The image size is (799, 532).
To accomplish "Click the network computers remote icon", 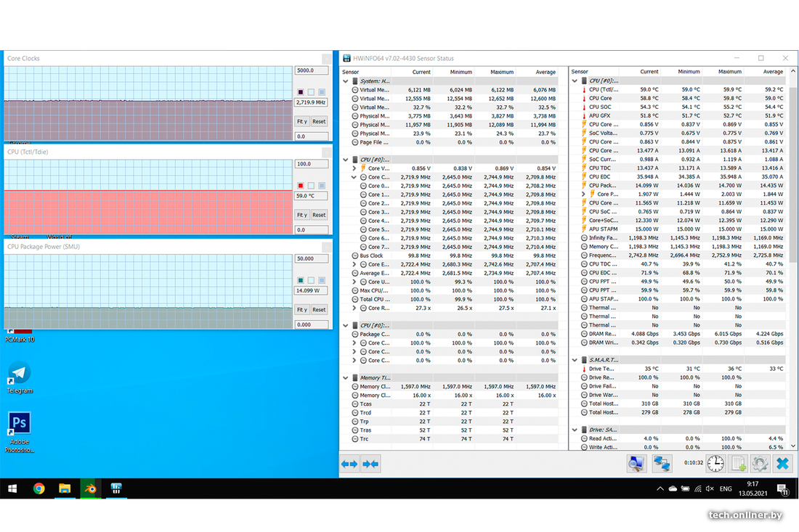I will pyautogui.click(x=662, y=464).
